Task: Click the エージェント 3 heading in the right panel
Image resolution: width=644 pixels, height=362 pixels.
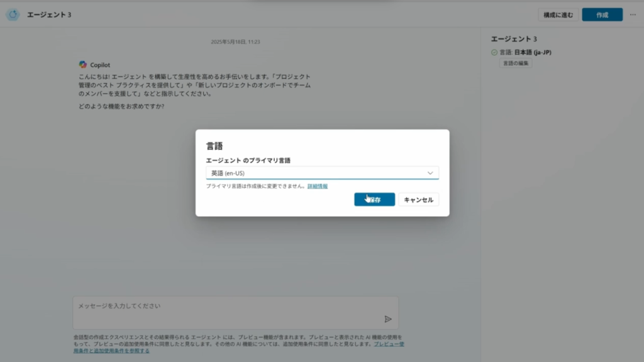Action: click(514, 39)
